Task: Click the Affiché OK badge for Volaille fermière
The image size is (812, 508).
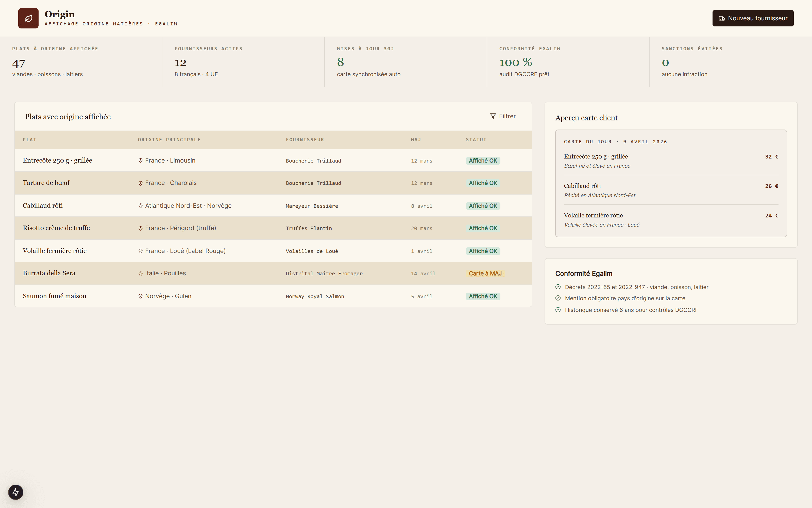Action: (x=483, y=251)
